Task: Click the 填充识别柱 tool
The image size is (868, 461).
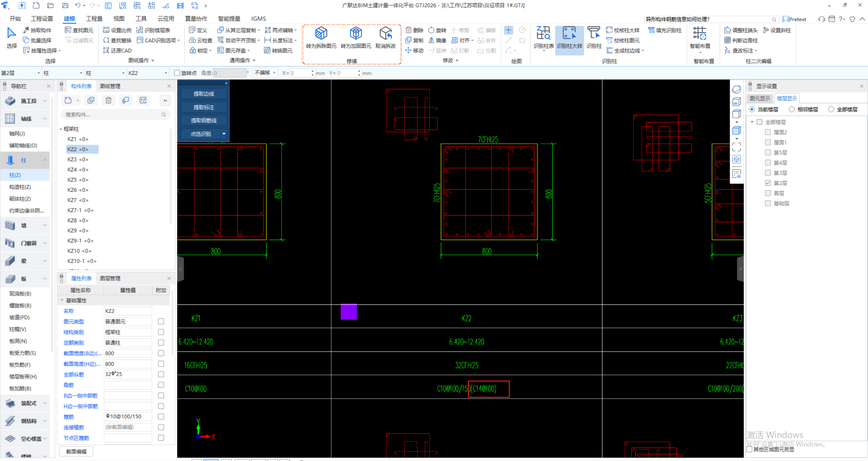Action: 665,30
